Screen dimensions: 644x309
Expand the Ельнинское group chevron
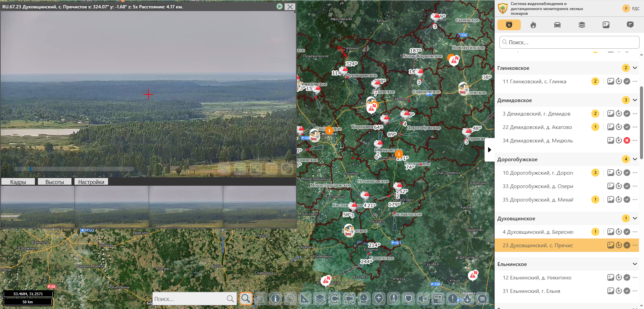[635, 264]
